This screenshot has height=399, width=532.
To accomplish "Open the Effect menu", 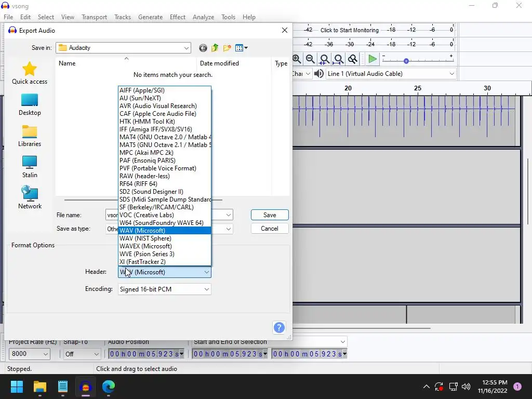I will coord(178,17).
